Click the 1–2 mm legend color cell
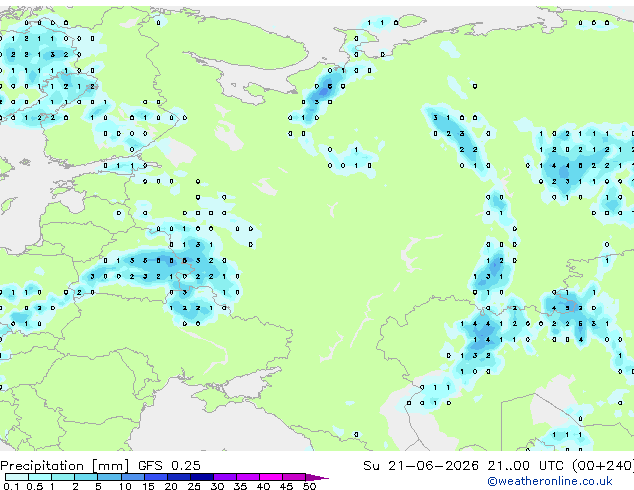The image size is (634, 490). click(x=63, y=477)
